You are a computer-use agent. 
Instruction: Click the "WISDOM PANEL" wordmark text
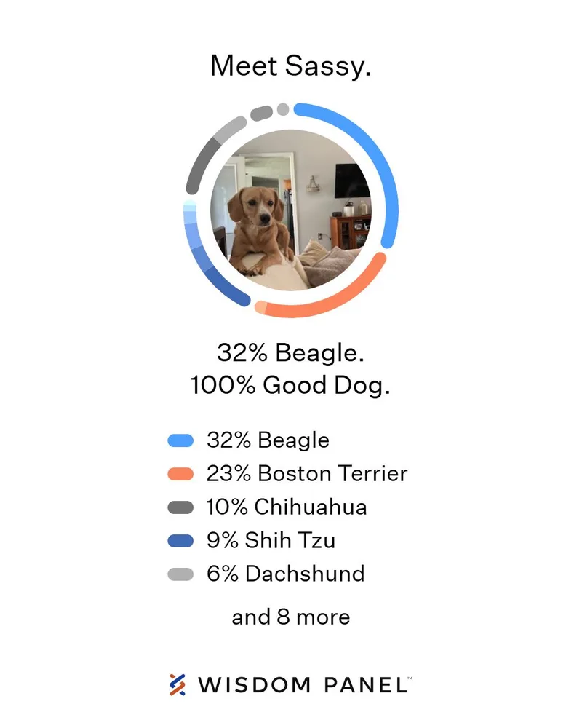[x=304, y=685]
